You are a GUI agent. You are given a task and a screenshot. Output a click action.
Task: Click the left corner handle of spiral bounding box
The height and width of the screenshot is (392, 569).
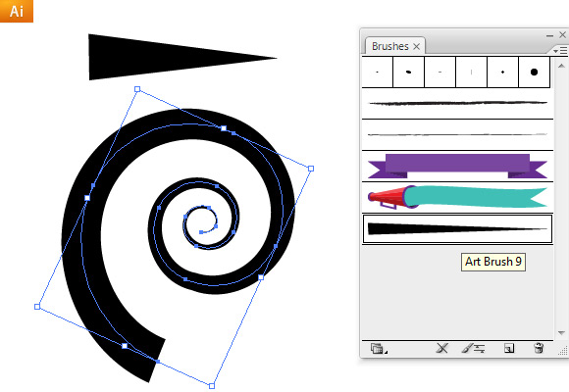(37, 307)
